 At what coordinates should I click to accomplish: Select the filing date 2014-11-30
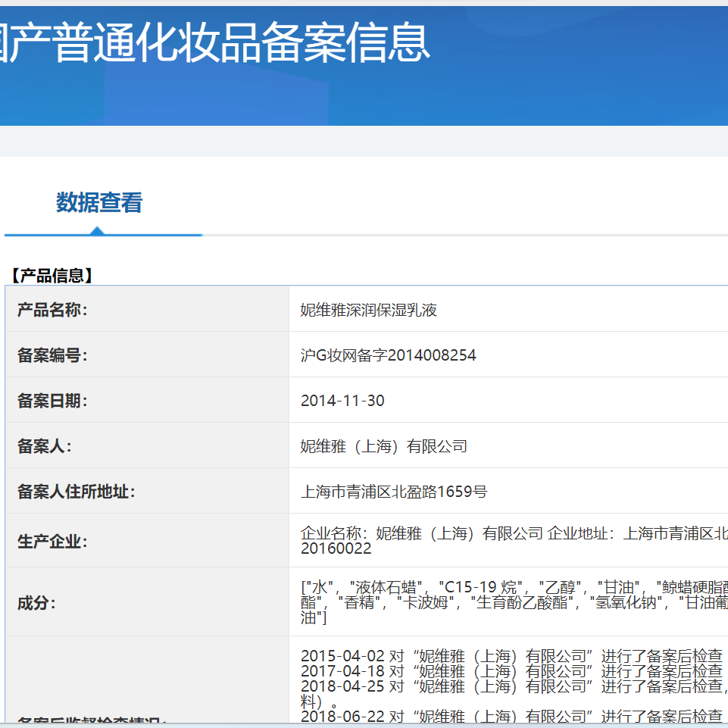[x=342, y=400]
